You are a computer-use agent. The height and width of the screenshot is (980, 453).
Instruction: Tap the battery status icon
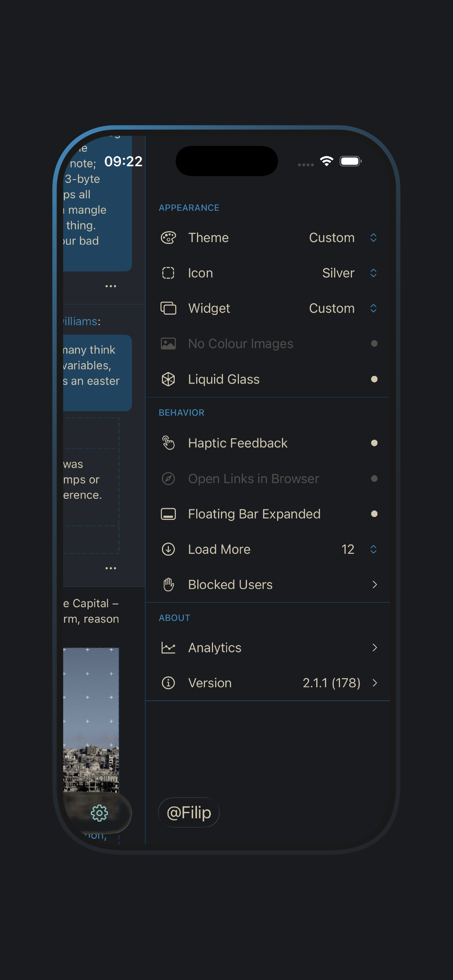pyautogui.click(x=351, y=161)
